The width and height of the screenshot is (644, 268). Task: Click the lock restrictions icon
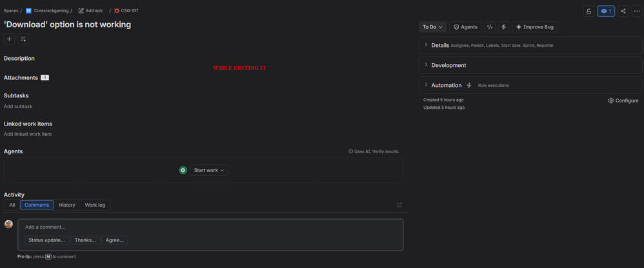click(589, 11)
